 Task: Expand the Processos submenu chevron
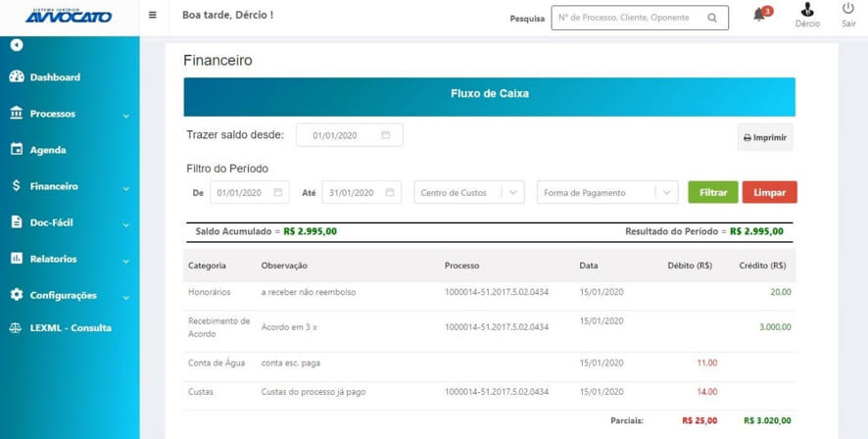(126, 116)
